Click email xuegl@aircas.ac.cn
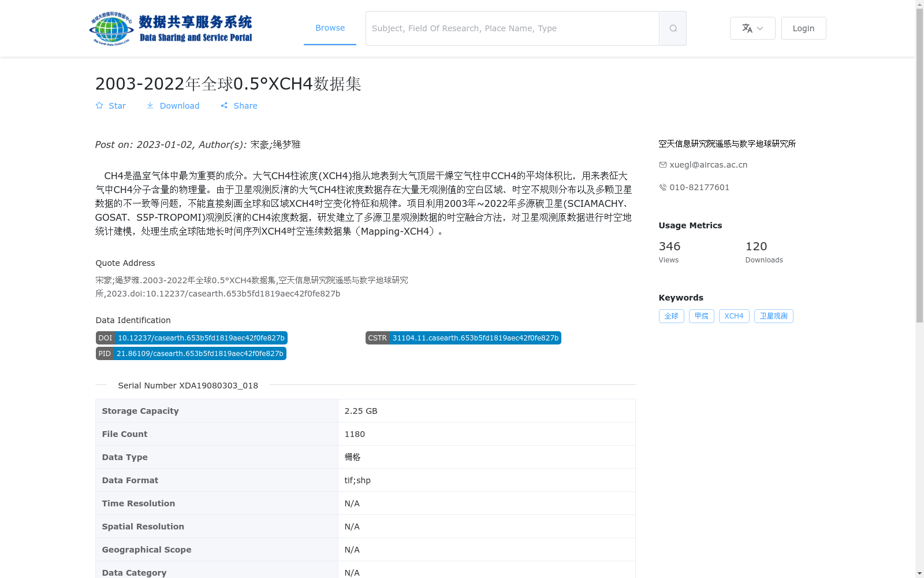The width and height of the screenshot is (924, 578). [x=709, y=165]
